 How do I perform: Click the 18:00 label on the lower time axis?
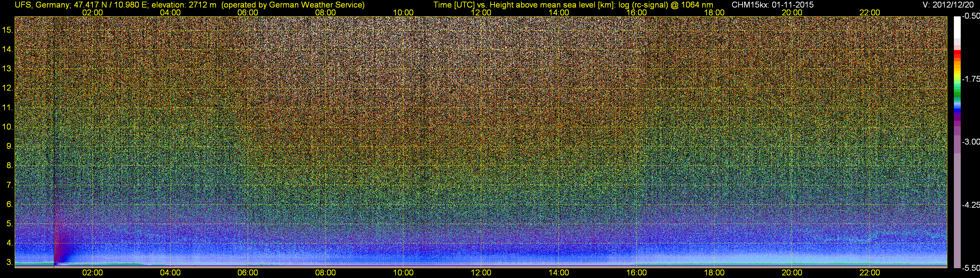[714, 273]
